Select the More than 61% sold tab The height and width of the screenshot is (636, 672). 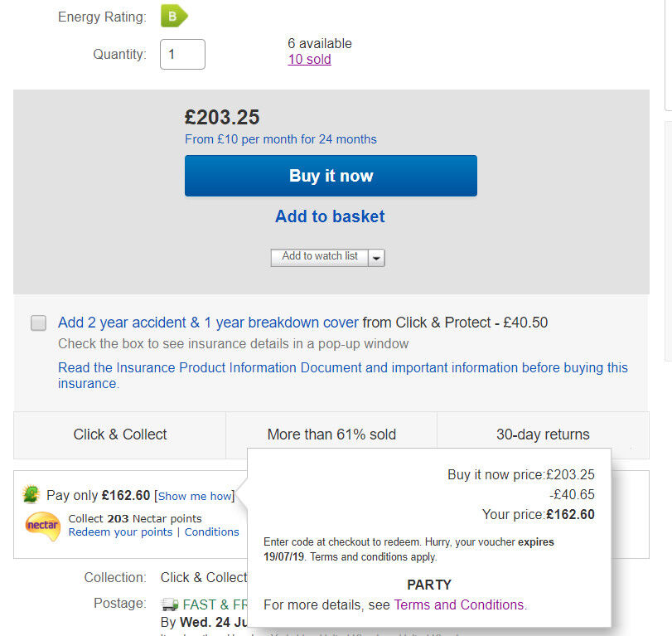point(331,435)
